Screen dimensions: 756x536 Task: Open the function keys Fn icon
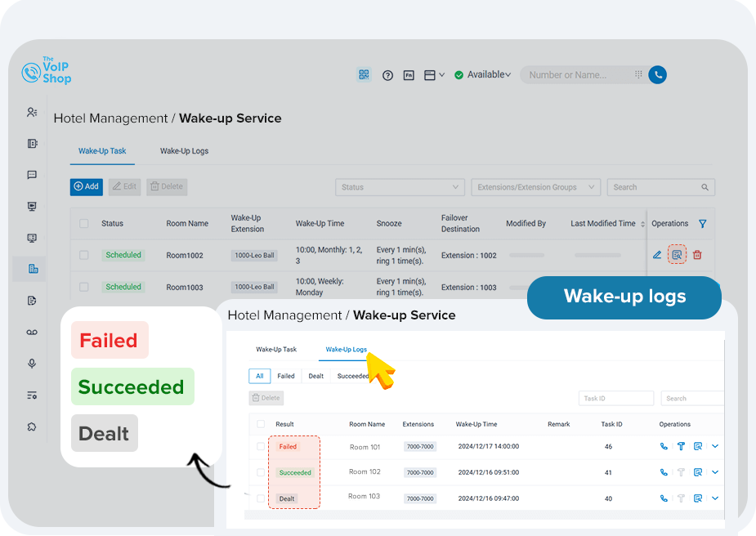(409, 75)
